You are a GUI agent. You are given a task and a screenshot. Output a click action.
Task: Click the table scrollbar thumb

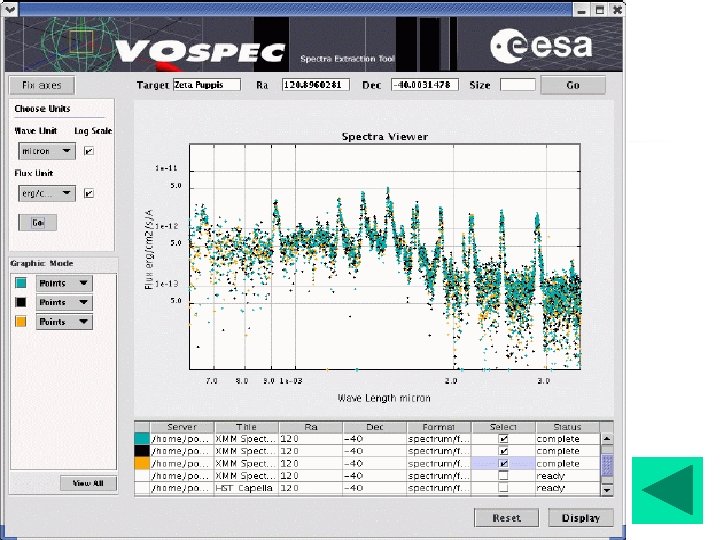[607, 465]
